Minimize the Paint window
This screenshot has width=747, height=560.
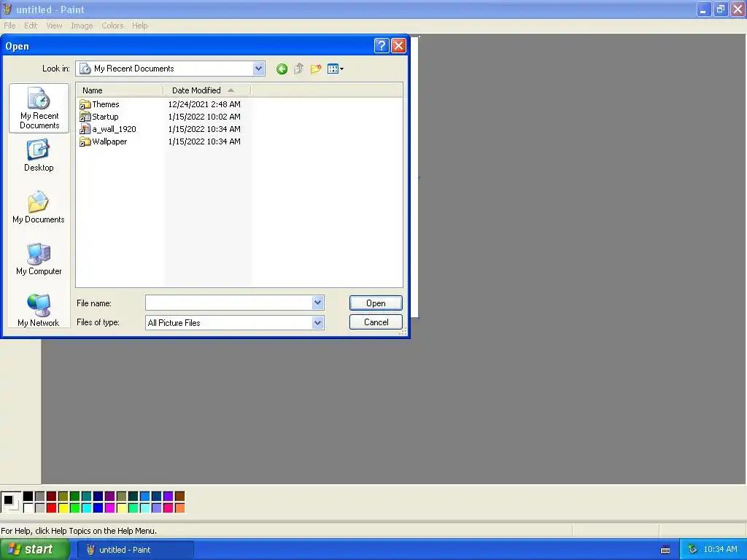point(703,9)
